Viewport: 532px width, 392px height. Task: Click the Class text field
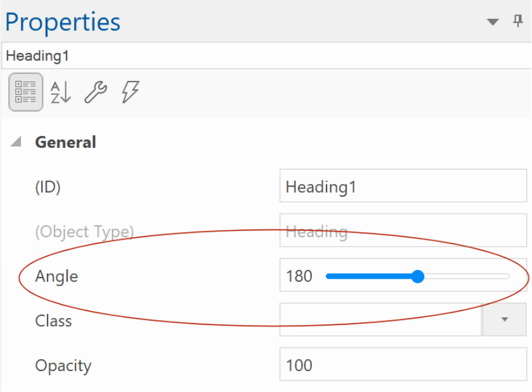pos(380,319)
